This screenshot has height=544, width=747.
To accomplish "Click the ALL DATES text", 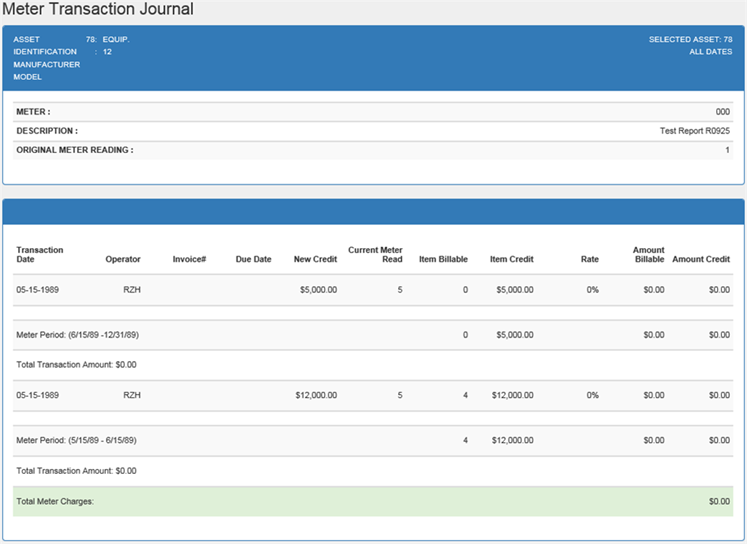I will pos(710,51).
